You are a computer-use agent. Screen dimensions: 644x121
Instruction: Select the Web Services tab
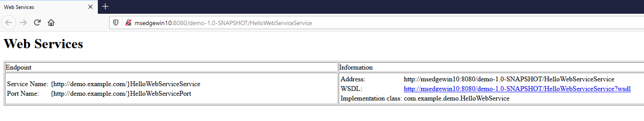point(49,7)
